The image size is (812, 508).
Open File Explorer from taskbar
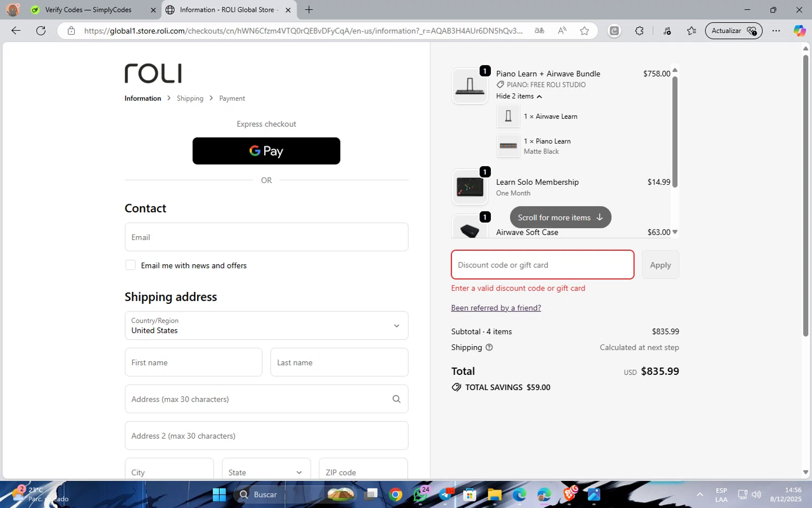click(x=494, y=494)
